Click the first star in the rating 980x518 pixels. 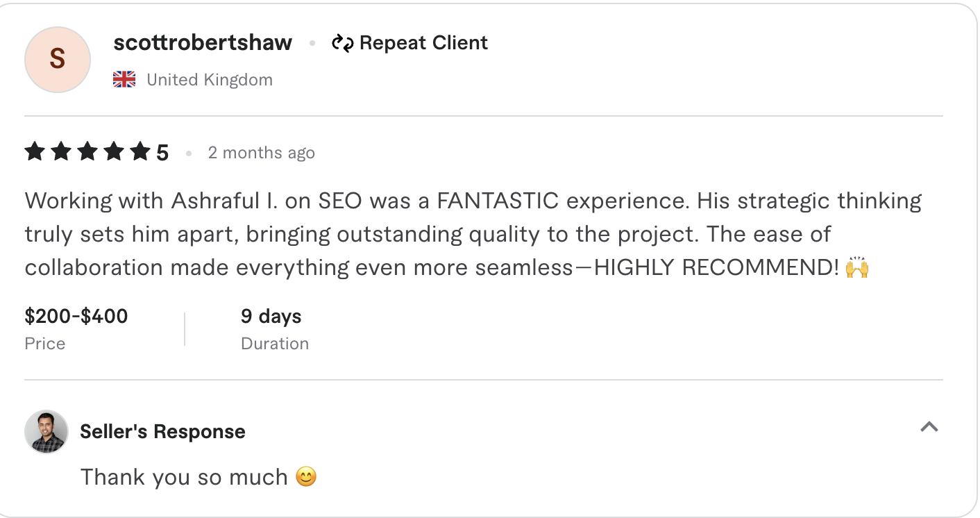(35, 151)
